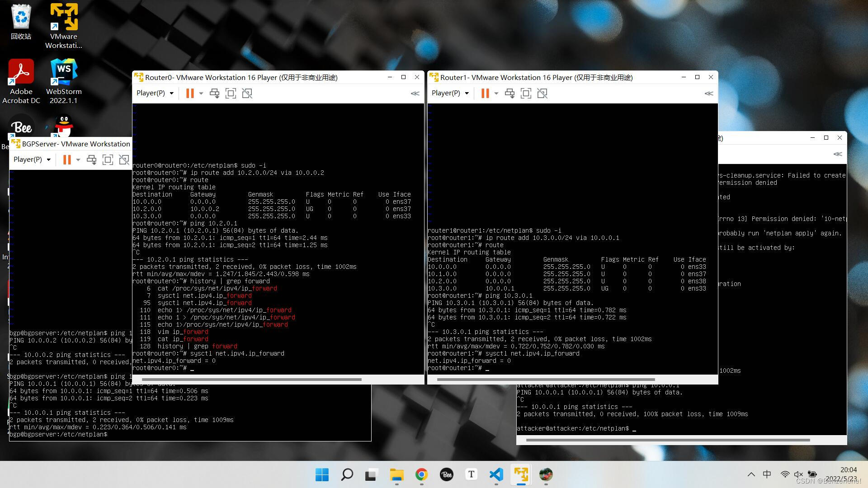Toggle Unity mode in Router0 window

(x=247, y=93)
